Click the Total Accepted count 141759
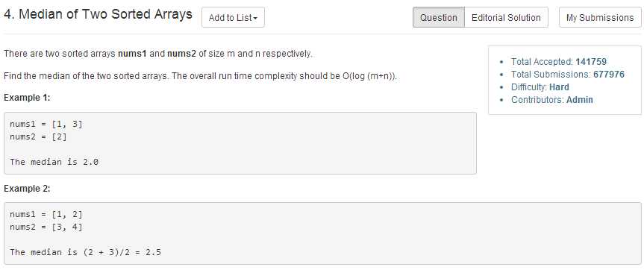Screen dimensions: 644x270 coord(591,62)
